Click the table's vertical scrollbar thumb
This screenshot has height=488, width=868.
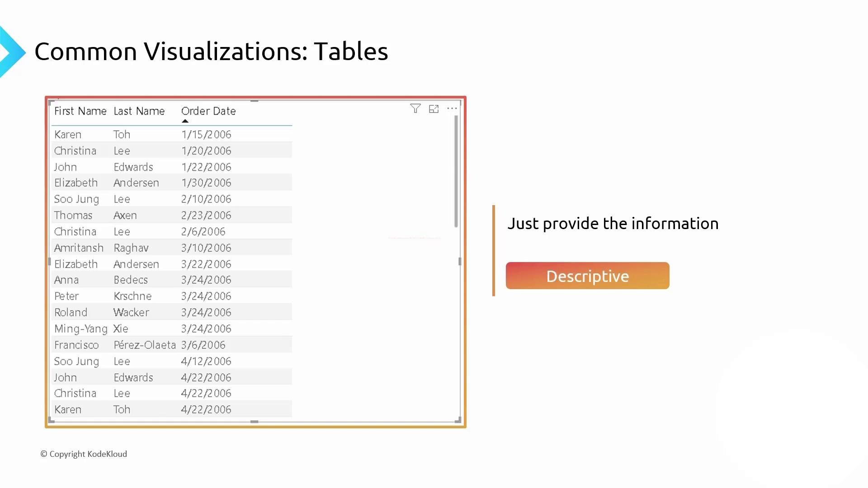click(x=456, y=172)
